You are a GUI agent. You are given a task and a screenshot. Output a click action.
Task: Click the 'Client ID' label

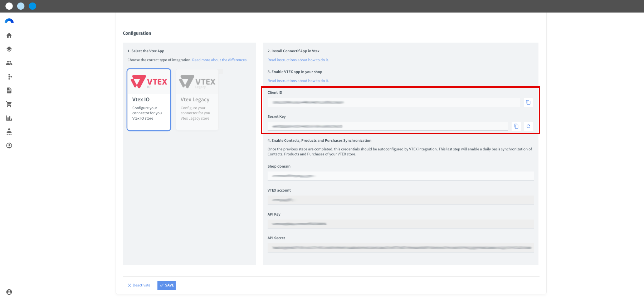pos(275,93)
